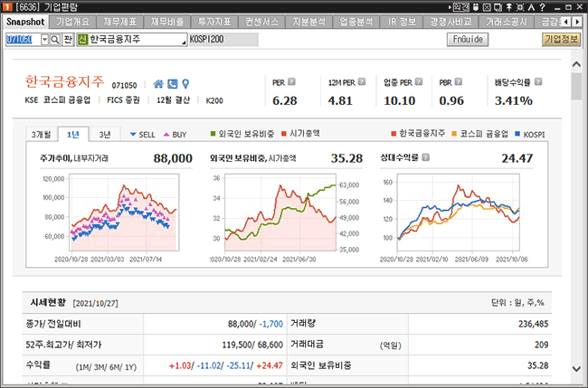This screenshot has width=588, height=388.
Task: Click the crossed-box icon in title bar
Action: (487, 7)
